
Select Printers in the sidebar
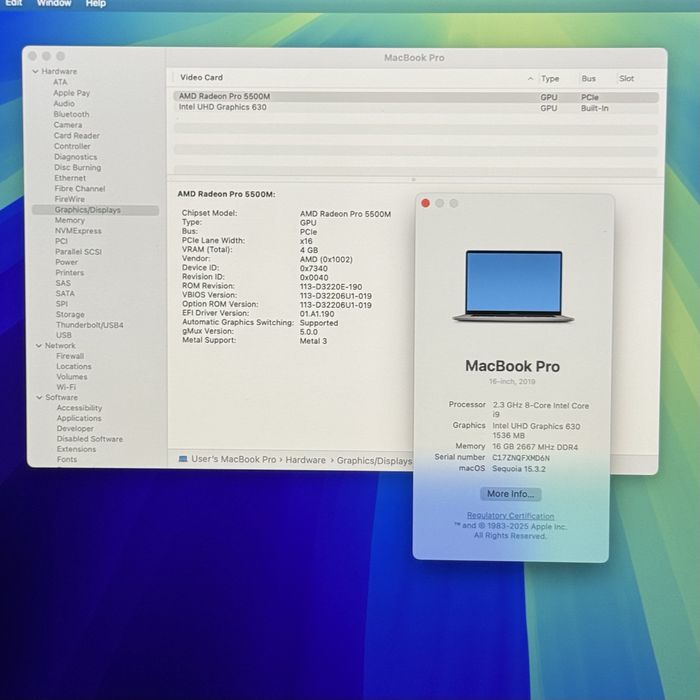click(70, 273)
